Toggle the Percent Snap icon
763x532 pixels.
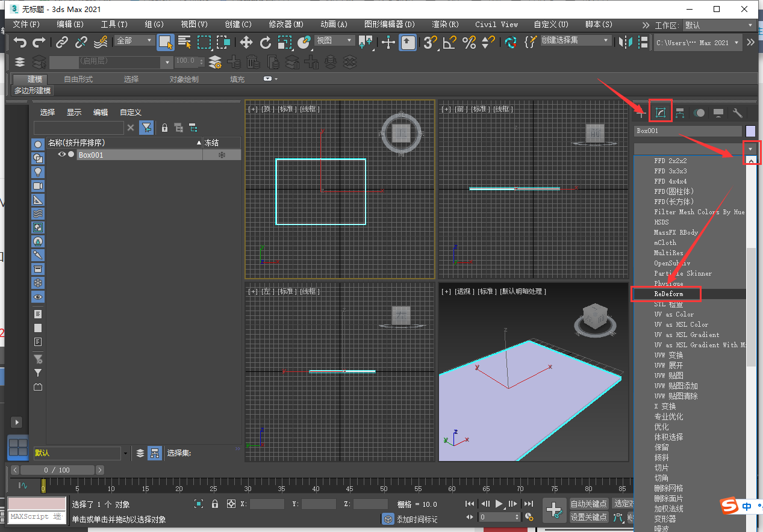coord(469,42)
